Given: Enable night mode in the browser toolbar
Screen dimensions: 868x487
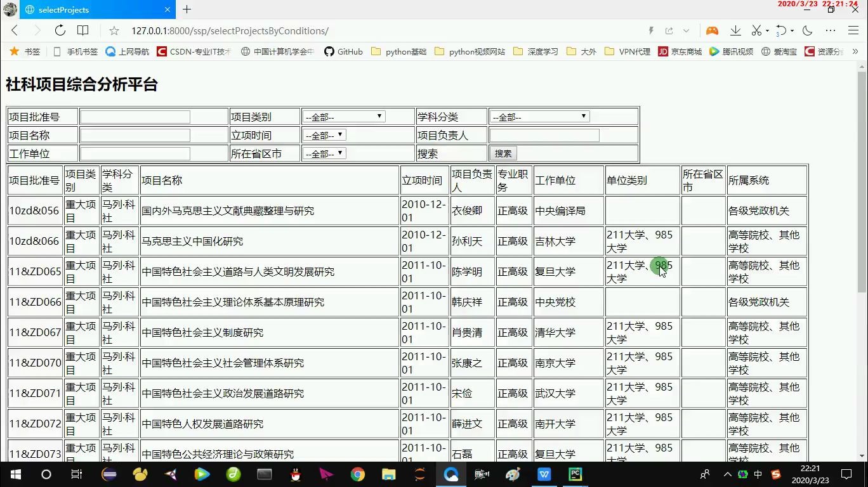Looking at the screenshot, I should pos(806,30).
